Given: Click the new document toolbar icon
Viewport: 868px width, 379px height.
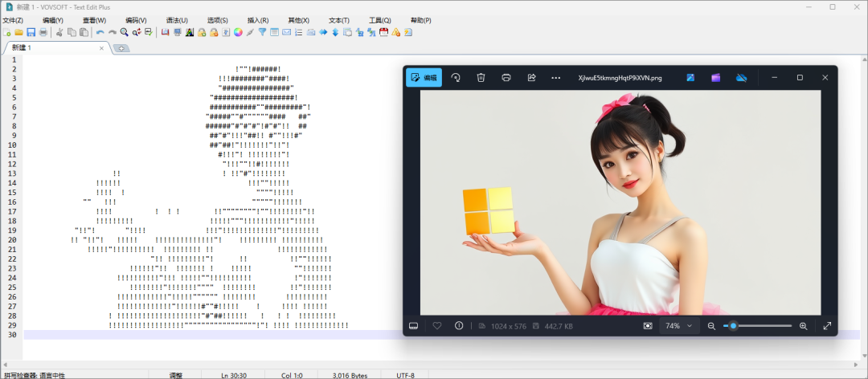Looking at the screenshot, I should click(6, 32).
